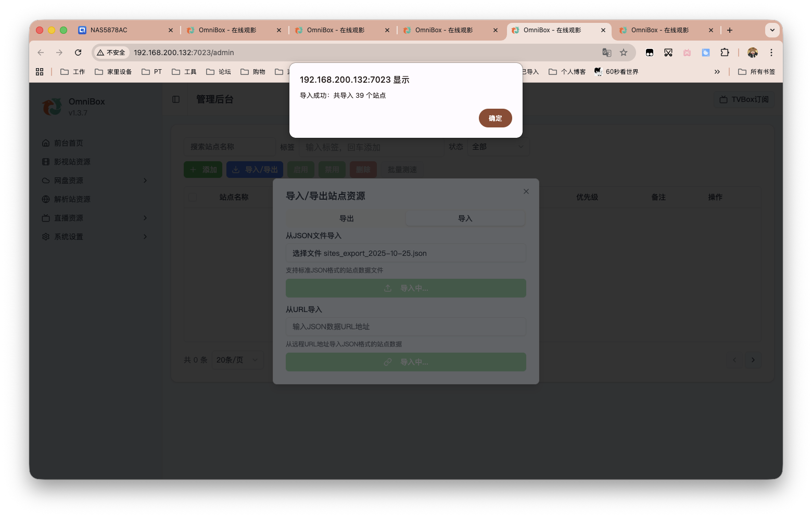Open 前台首页 via the home icon
Image resolution: width=812 pixels, height=518 pixels.
46,143
